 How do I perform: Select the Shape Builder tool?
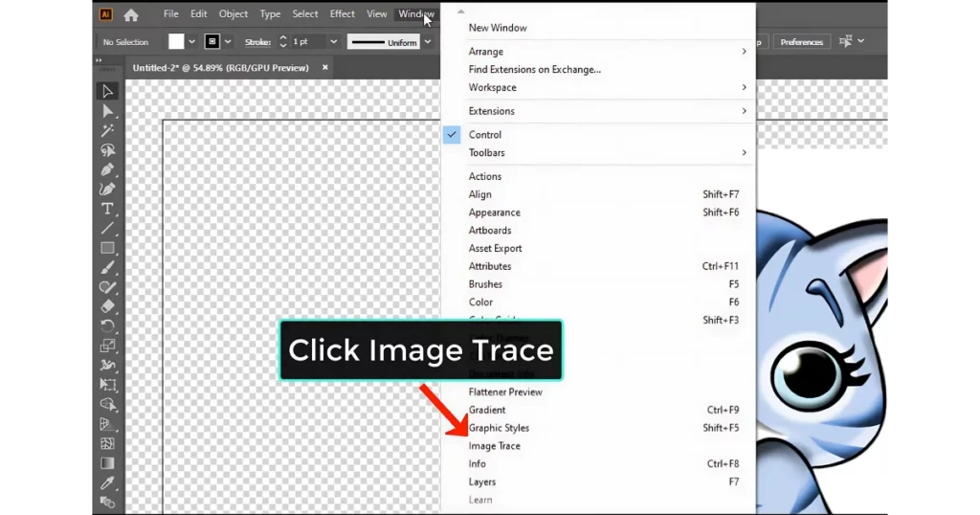click(x=107, y=405)
